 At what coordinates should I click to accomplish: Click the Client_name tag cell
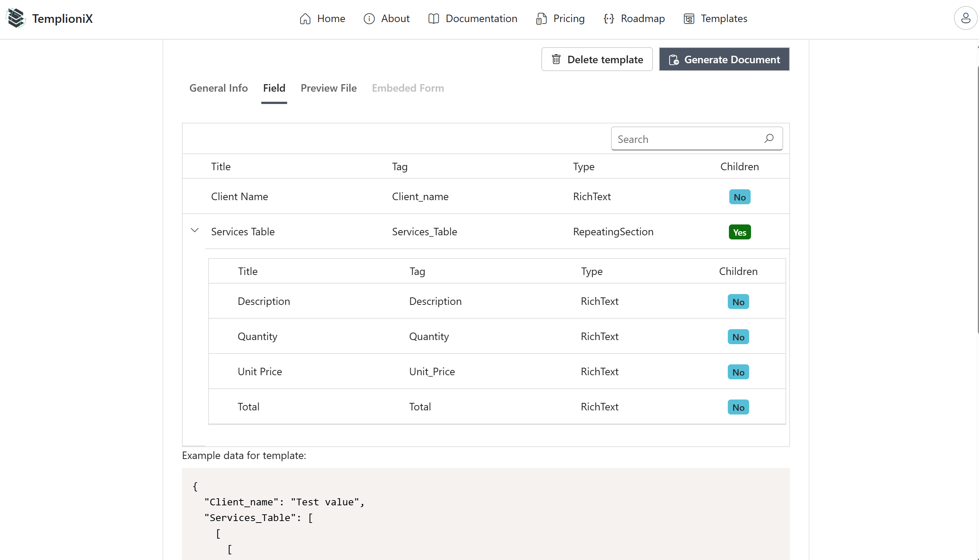[420, 196]
